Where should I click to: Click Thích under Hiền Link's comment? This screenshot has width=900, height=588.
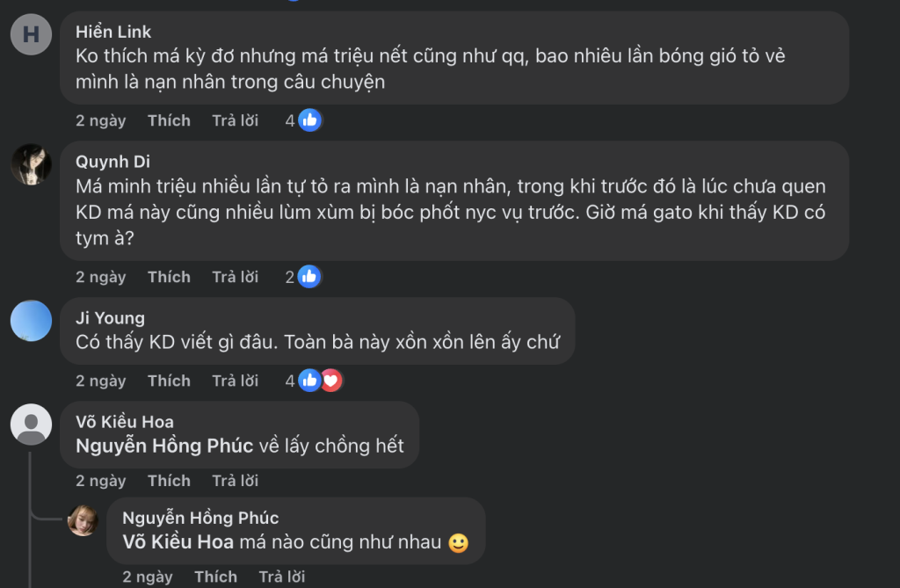pyautogui.click(x=169, y=120)
